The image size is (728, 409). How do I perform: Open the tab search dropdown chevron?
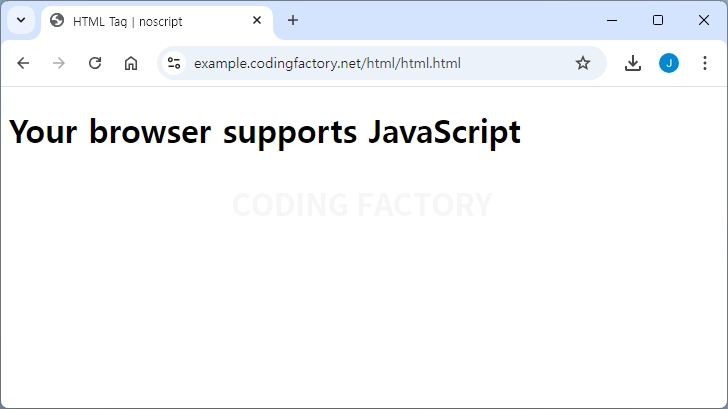[x=20, y=20]
